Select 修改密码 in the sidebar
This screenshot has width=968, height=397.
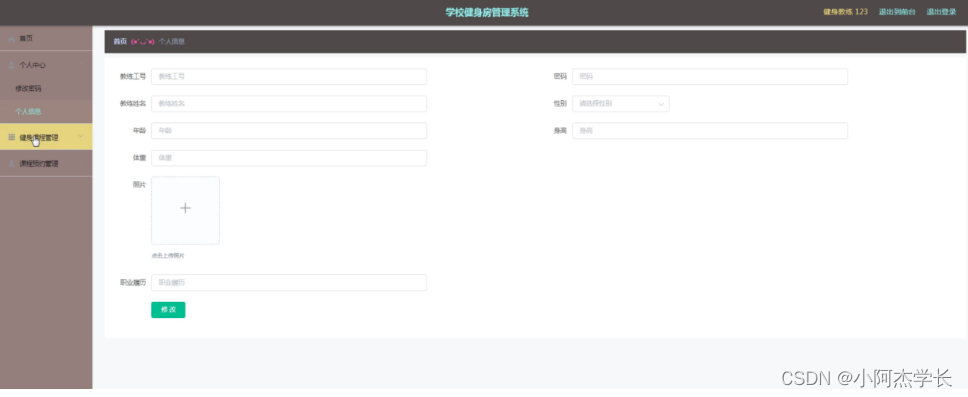coord(28,88)
